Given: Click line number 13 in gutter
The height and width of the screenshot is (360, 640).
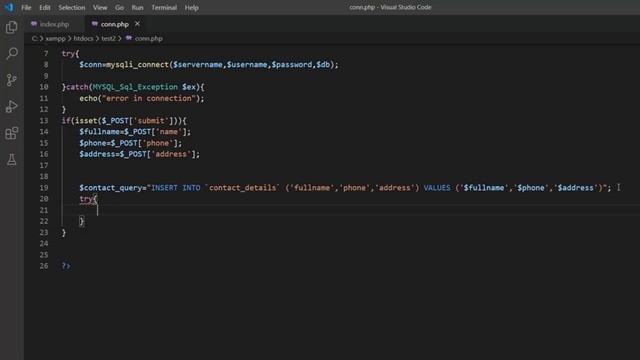Looking at the screenshot, I should (44, 120).
